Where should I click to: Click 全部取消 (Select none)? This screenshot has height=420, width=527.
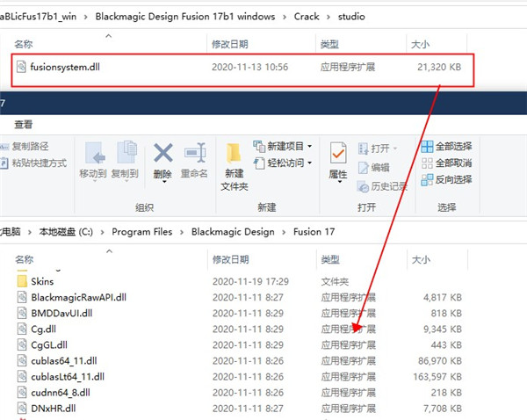(x=446, y=163)
